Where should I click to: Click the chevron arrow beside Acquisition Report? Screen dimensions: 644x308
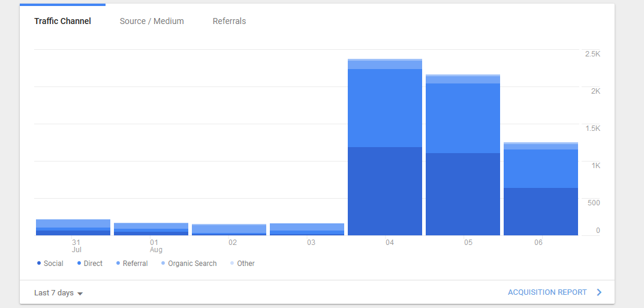(x=599, y=292)
